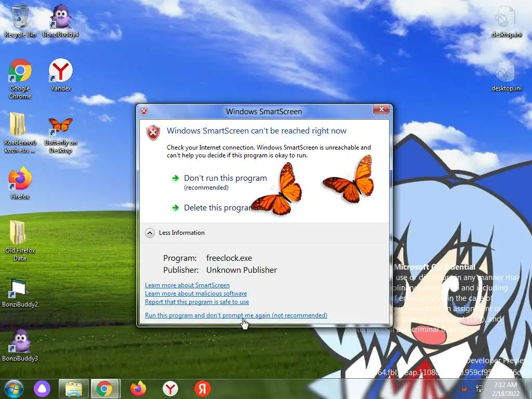The image size is (532, 399).
Task: Switch to Chrome in the taskbar
Action: [x=105, y=389]
